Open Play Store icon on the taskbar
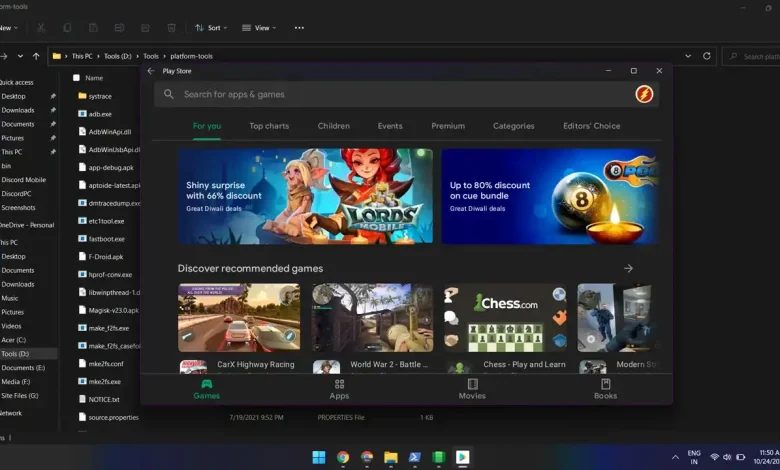 [463, 457]
